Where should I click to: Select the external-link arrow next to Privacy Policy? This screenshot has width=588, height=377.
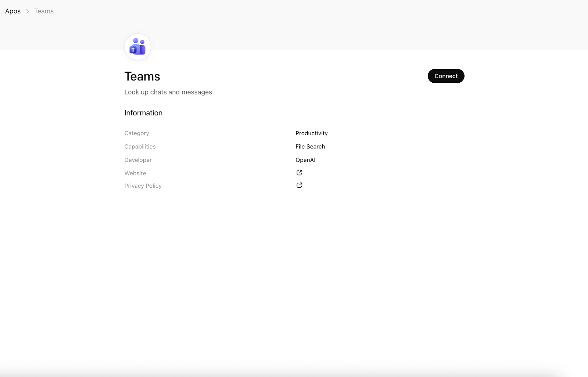(x=299, y=185)
